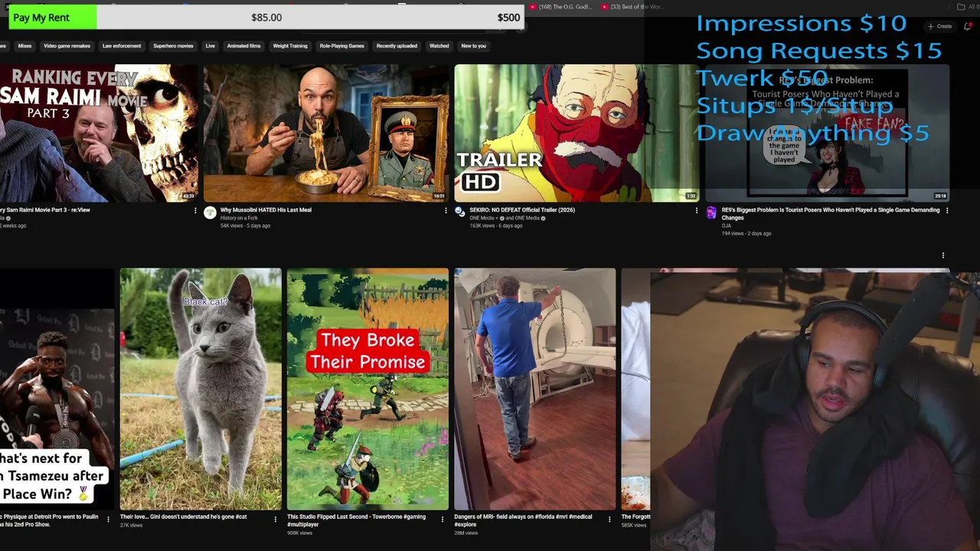Visit History on a Fork channel name
Screen dimensions: 980x551
(x=239, y=218)
